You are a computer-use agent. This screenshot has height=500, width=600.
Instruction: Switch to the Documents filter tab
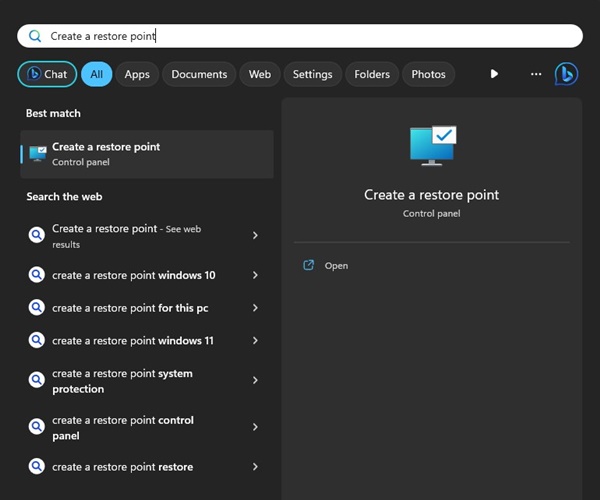coord(199,74)
